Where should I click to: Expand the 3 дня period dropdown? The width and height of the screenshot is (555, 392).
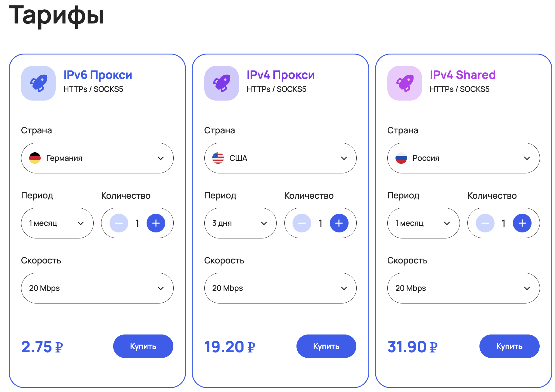click(x=240, y=223)
